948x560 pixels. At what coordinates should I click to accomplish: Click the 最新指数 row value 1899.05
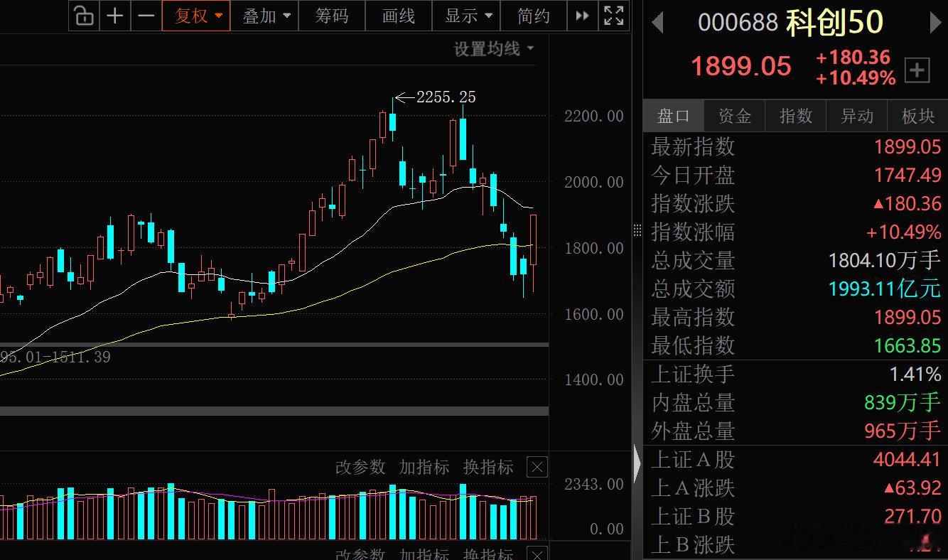(907, 147)
